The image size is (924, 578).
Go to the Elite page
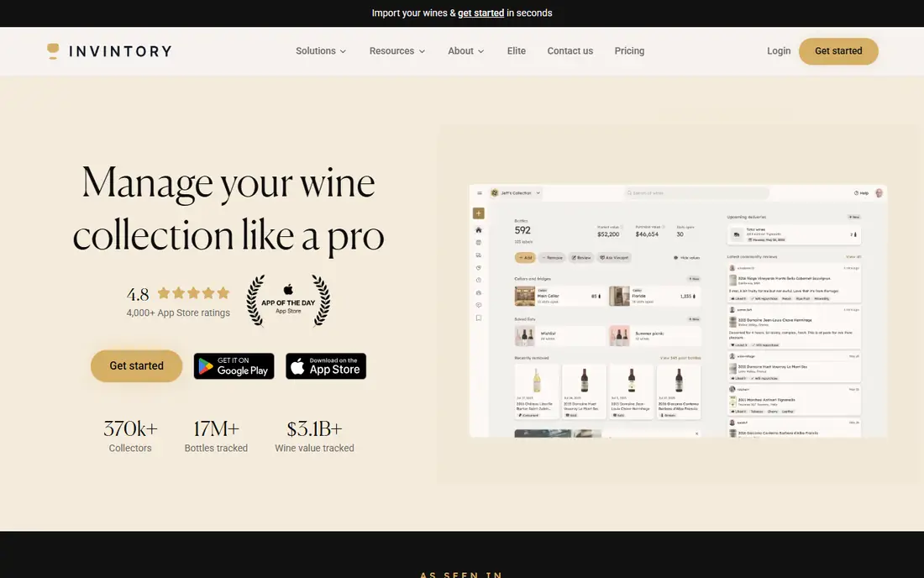(x=517, y=51)
